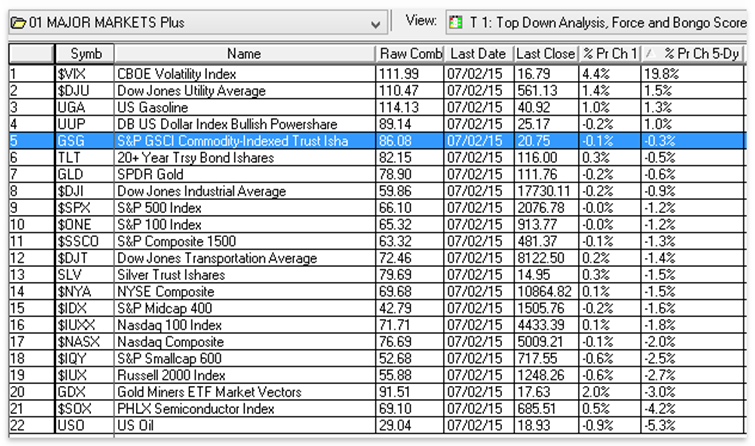The width and height of the screenshot is (755, 446).
Task: Click the view layout icon before T 1
Action: 455,23
